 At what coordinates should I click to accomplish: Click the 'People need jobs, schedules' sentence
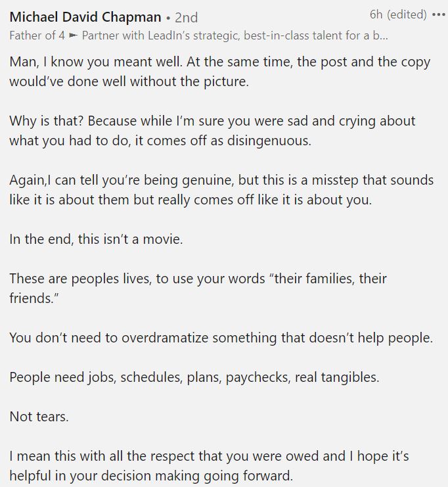(194, 377)
